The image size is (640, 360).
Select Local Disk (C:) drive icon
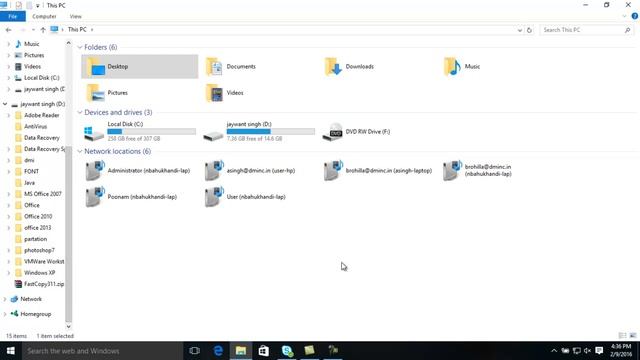click(x=94, y=133)
